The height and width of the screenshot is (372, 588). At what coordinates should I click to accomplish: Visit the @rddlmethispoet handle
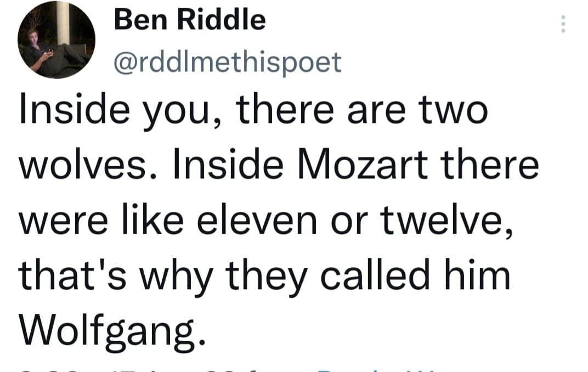tap(227, 62)
